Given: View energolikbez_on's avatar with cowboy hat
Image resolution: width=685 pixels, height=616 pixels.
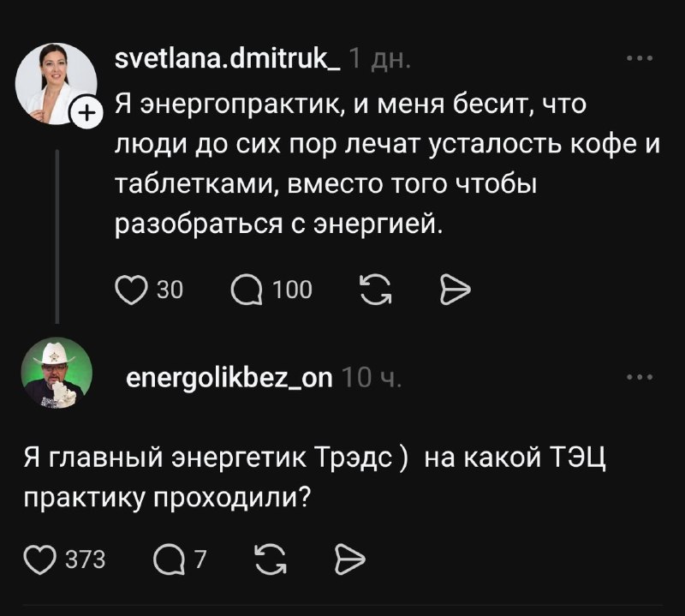Looking at the screenshot, I should pos(56,374).
